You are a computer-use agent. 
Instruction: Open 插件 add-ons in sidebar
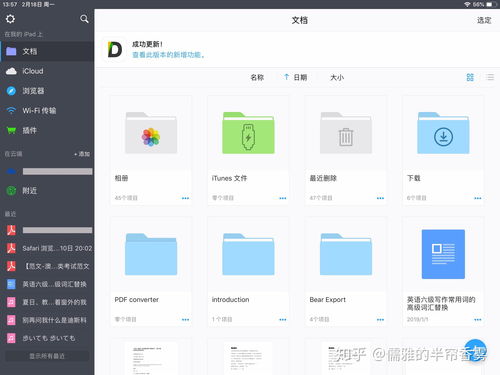pyautogui.click(x=47, y=130)
